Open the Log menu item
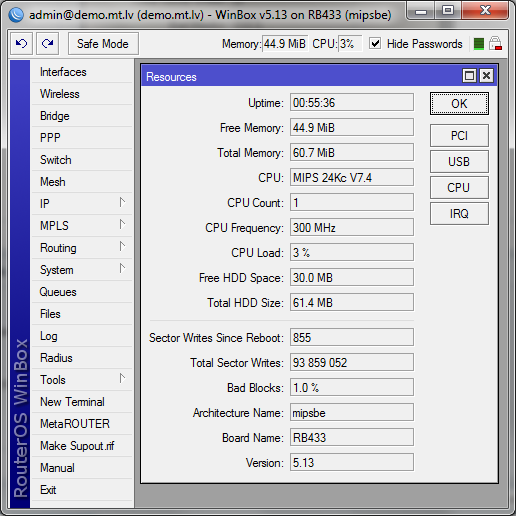 click(x=82, y=336)
